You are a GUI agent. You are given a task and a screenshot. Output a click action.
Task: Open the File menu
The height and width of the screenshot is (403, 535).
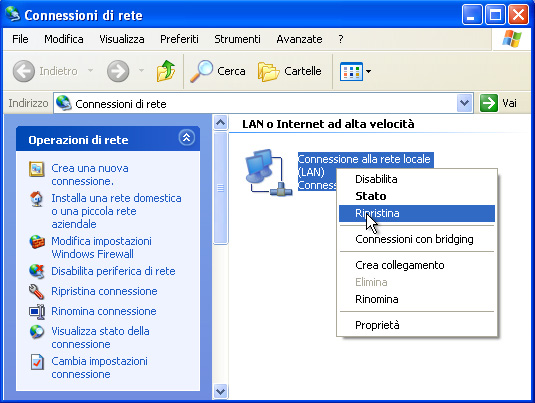point(20,39)
